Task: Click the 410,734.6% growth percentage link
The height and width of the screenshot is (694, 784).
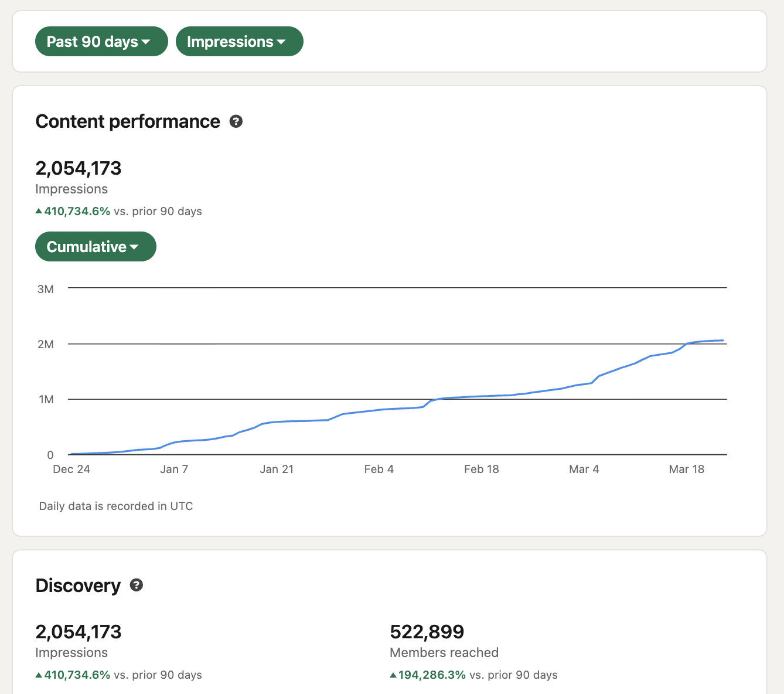Action: pyautogui.click(x=77, y=211)
